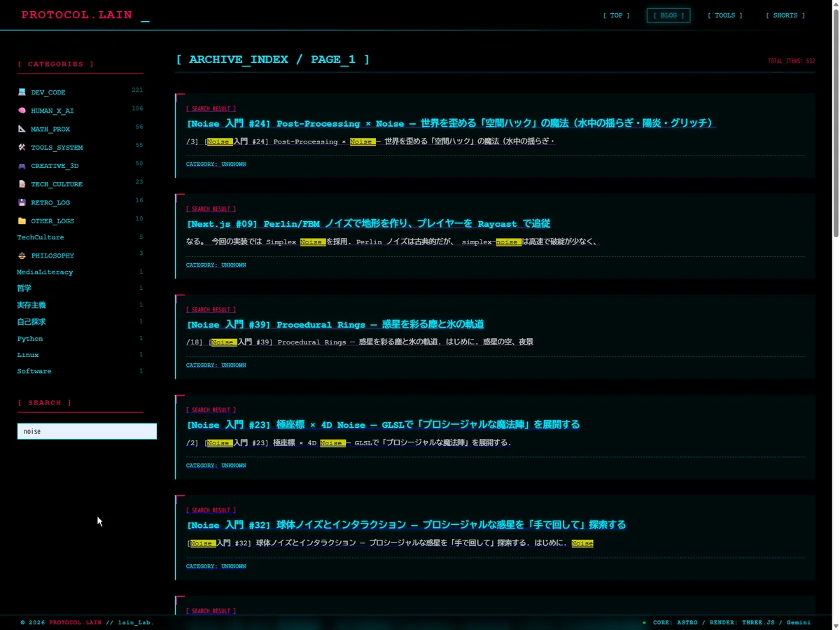Click the tools icon beside TOOLS_SYSTEM
This screenshot has width=840, height=630.
22,148
